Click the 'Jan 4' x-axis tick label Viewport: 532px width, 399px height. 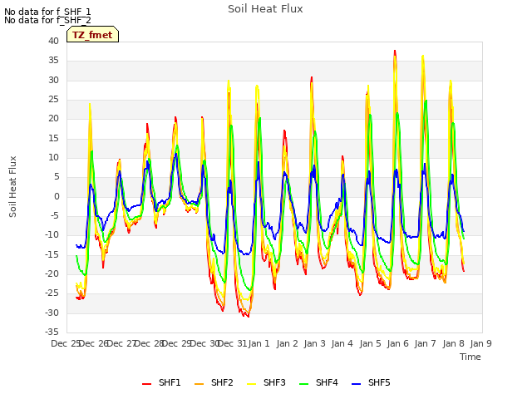342,343
